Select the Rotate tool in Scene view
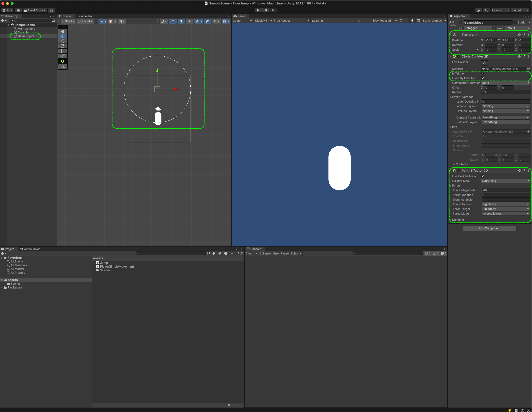The height and width of the screenshot is (412, 532). click(63, 41)
